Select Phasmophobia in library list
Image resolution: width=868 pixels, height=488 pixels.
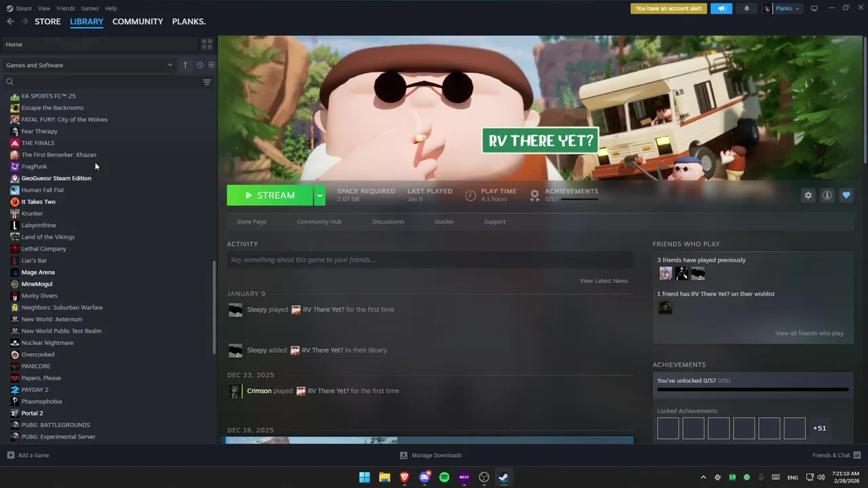point(41,401)
